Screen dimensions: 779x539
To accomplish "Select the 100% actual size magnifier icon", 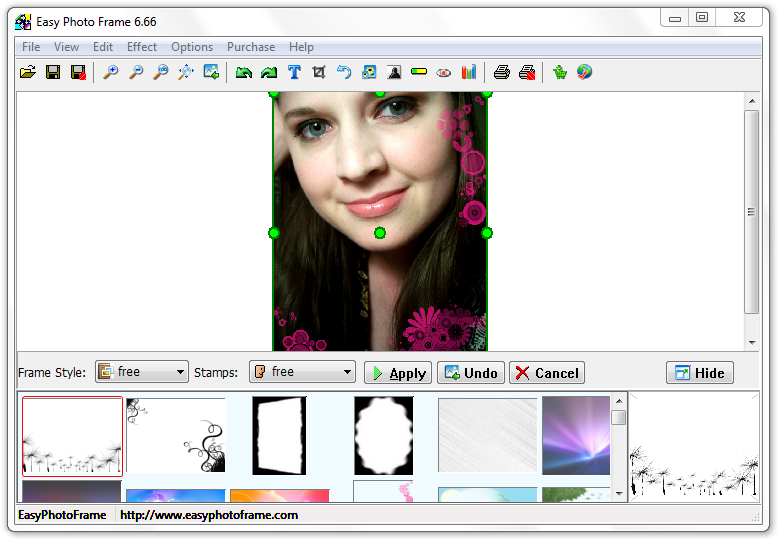I will pyautogui.click(x=160, y=73).
